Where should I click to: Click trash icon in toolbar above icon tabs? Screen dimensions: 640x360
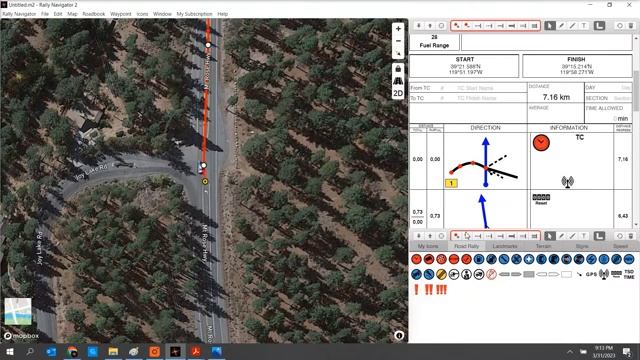click(631, 236)
